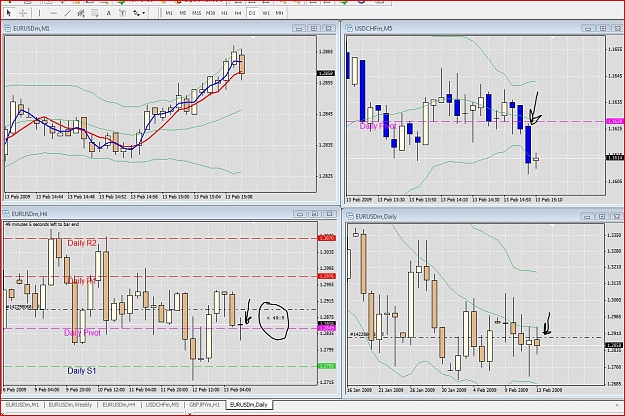Minimize the EURUSDm,Daily chart window
Image resolution: width=625 pixels, height=416 pixels.
587,216
